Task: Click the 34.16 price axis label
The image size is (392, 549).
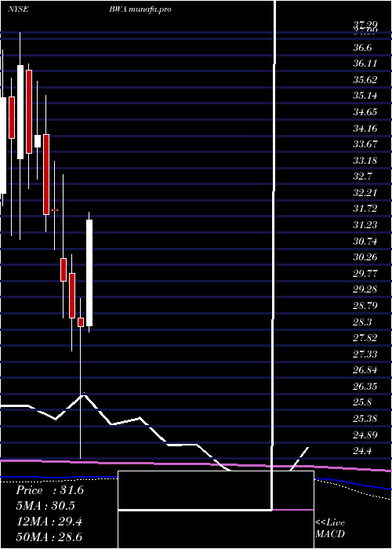Action: tap(365, 128)
